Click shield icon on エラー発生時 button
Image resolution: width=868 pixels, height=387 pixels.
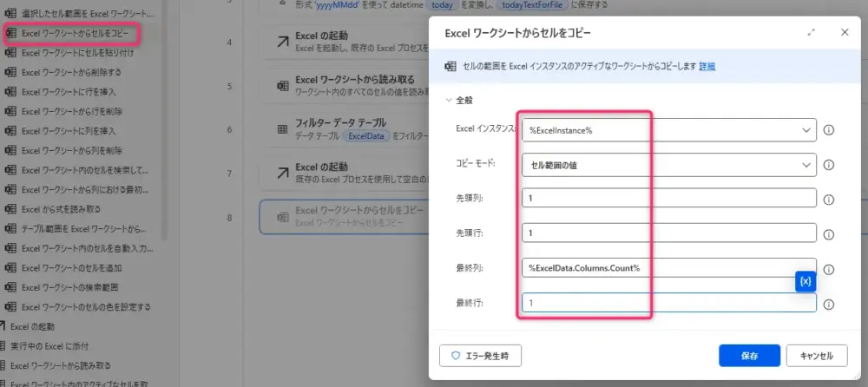[456, 356]
